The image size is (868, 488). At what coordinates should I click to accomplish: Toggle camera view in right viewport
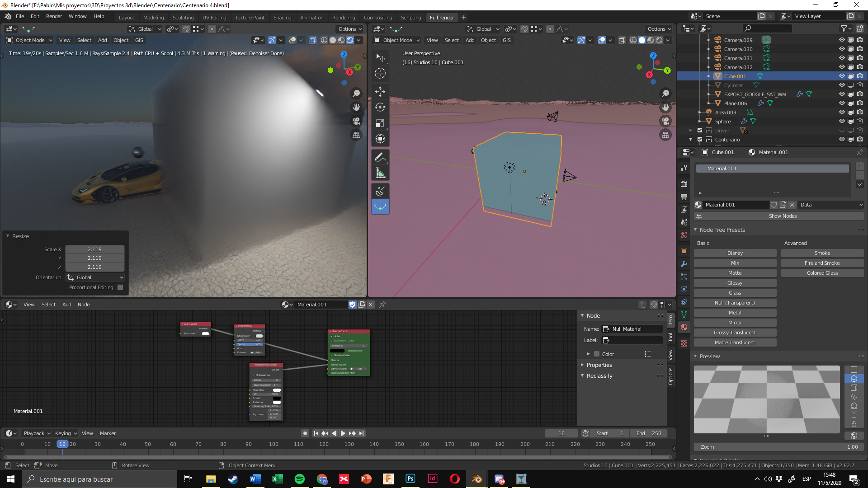click(x=665, y=121)
